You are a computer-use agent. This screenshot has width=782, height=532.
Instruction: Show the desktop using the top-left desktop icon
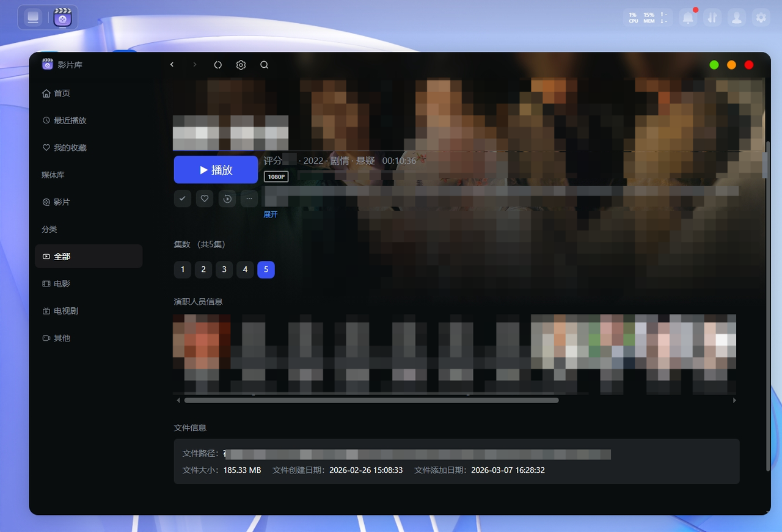[33, 18]
